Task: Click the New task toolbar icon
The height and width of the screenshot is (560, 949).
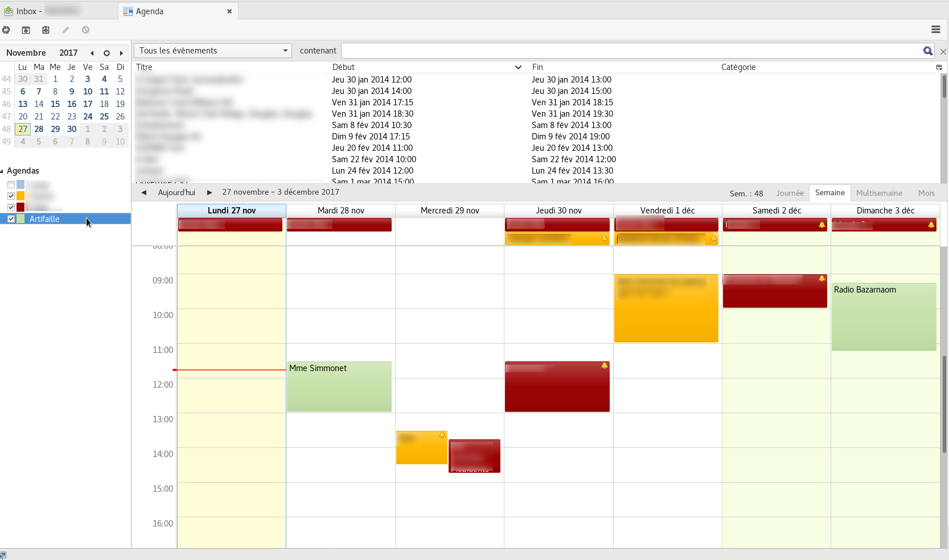Action: [46, 30]
